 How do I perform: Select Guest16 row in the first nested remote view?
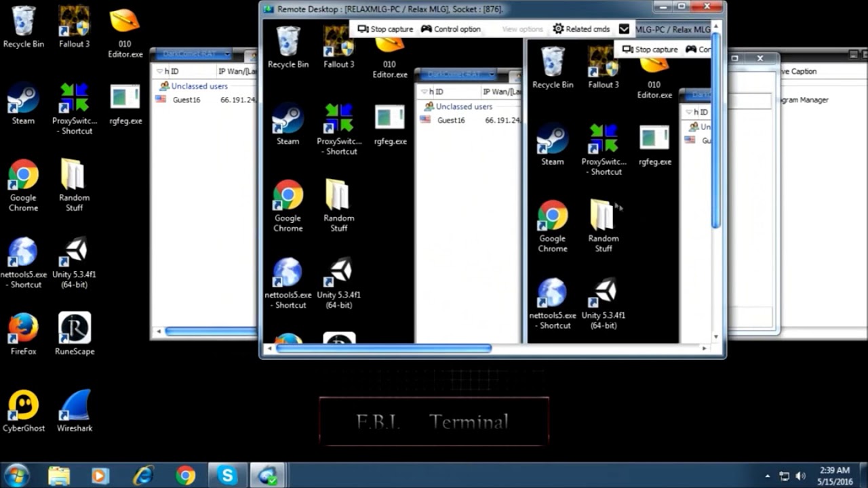(x=469, y=120)
